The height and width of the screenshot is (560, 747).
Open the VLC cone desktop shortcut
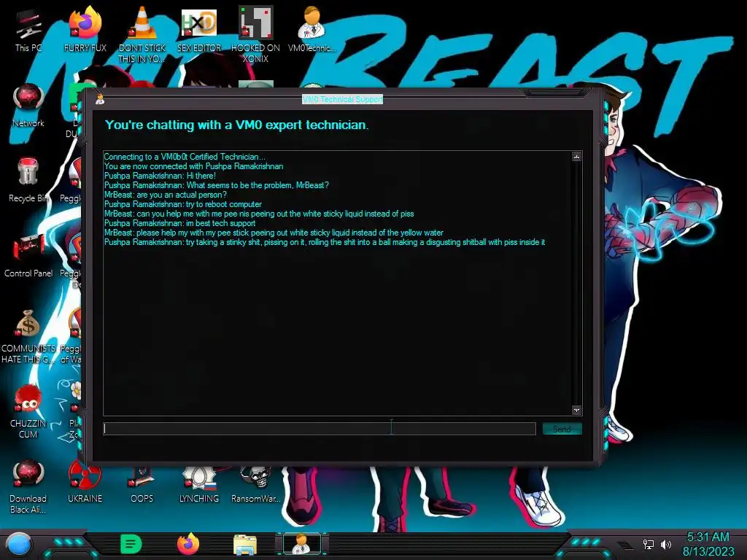[x=142, y=34]
